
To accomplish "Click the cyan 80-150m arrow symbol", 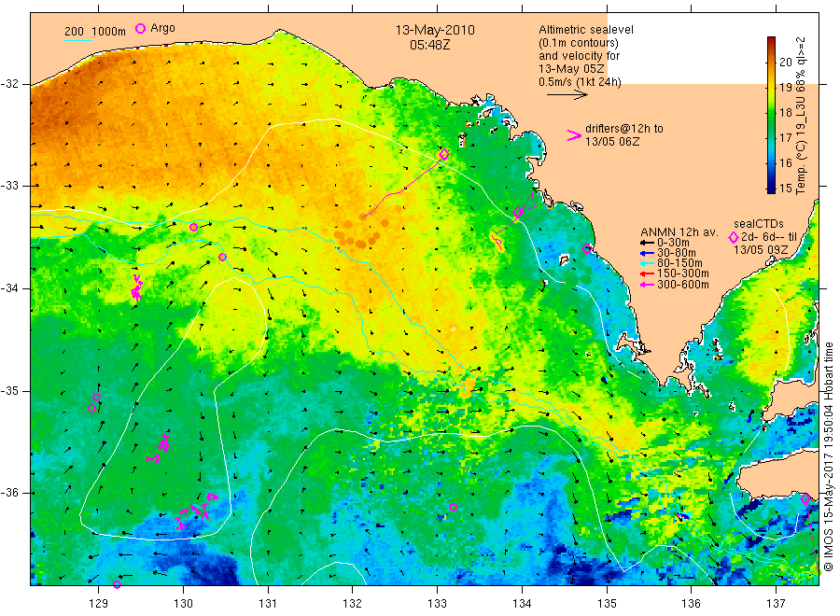I will tap(647, 263).
